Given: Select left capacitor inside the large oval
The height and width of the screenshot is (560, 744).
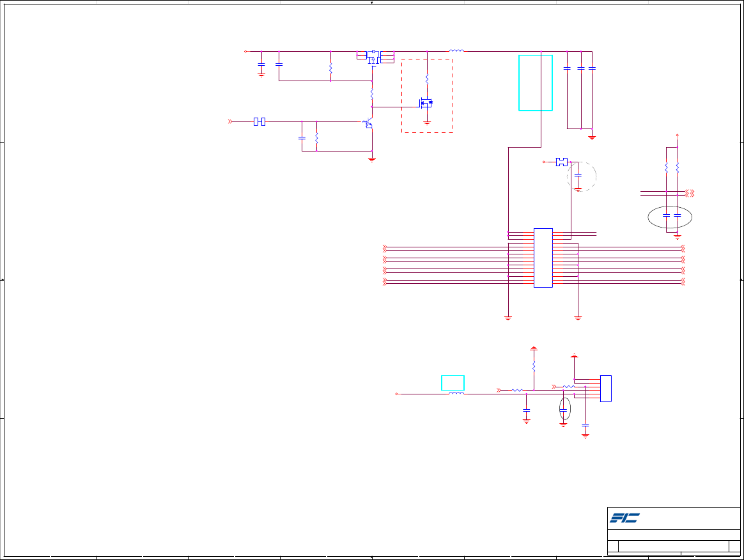Looking at the screenshot, I should (666, 215).
